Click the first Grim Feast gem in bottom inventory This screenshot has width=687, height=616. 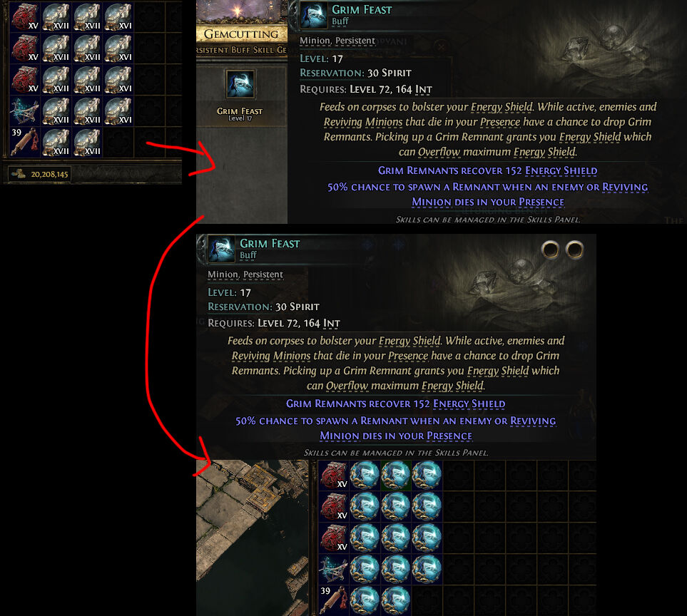click(365, 475)
